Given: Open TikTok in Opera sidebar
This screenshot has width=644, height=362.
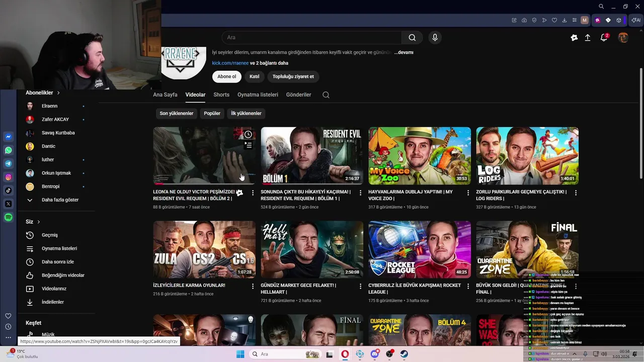Looking at the screenshot, I should pos(9,191).
